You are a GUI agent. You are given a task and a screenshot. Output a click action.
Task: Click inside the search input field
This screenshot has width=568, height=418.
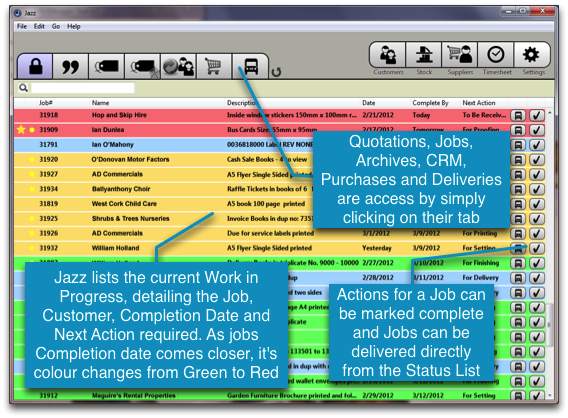[83, 88]
